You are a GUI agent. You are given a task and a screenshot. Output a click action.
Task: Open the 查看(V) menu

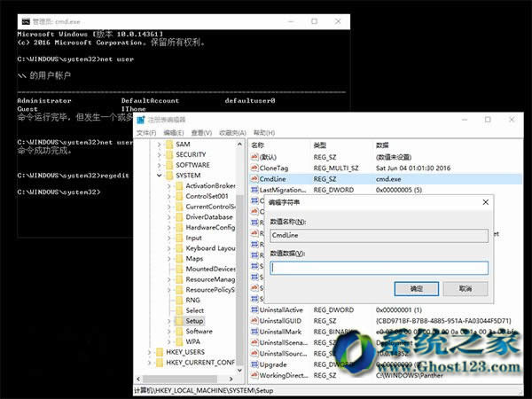point(201,132)
